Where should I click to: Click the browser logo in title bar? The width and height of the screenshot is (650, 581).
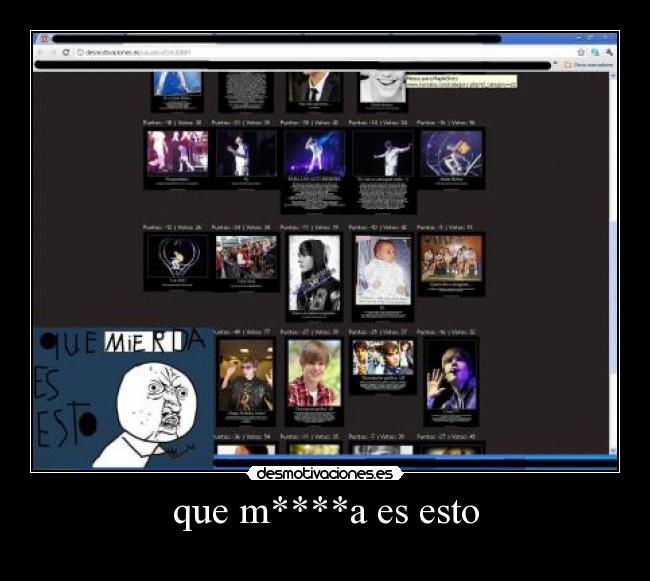tap(44, 39)
